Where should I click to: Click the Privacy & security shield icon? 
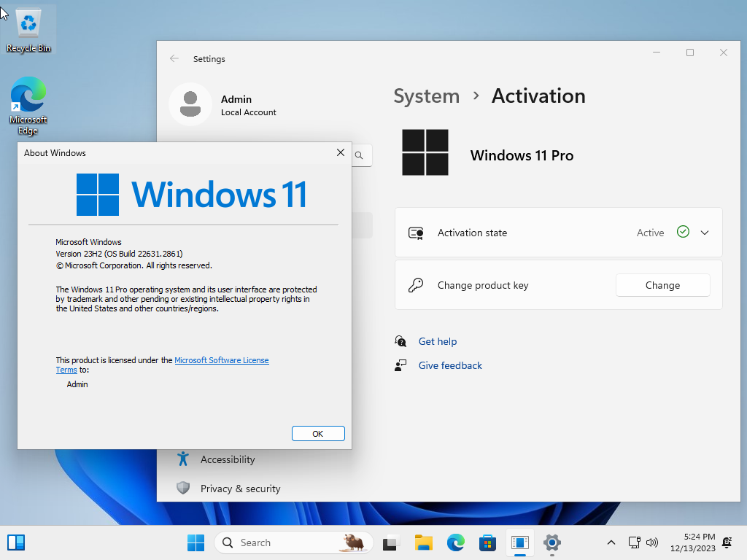click(x=183, y=488)
